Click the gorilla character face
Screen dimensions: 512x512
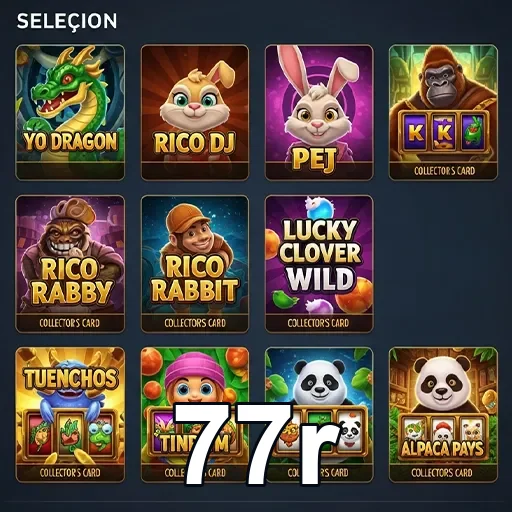pyautogui.click(x=442, y=83)
